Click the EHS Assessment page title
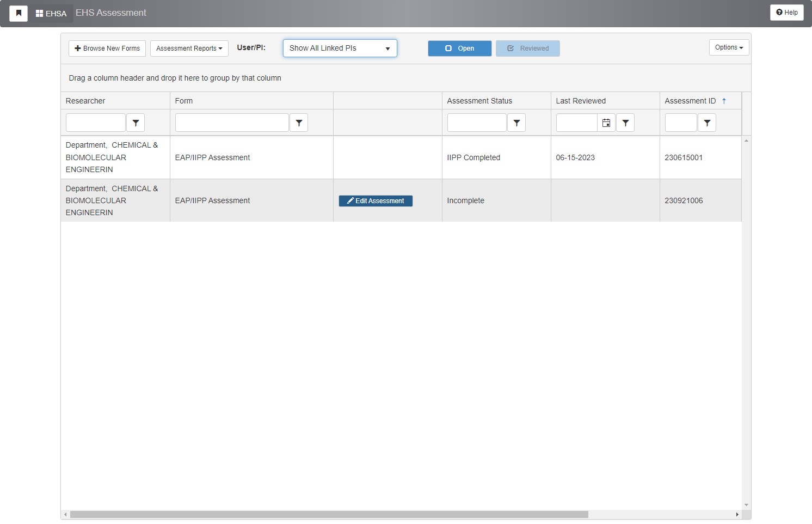This screenshot has height=524, width=812. (111, 13)
